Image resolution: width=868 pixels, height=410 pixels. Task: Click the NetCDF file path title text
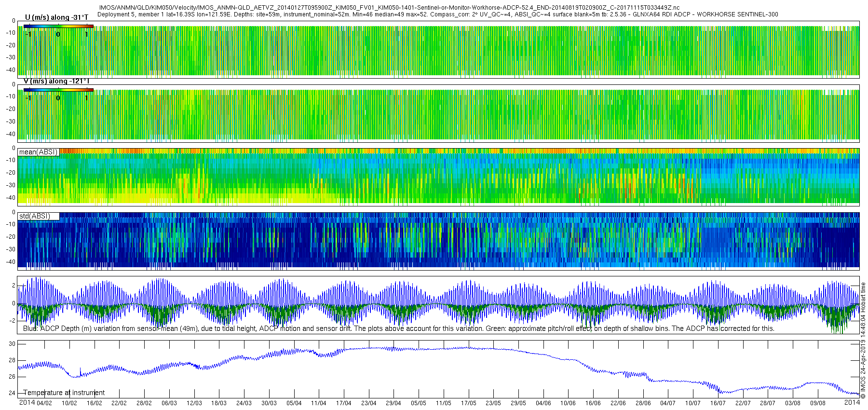[x=389, y=8]
